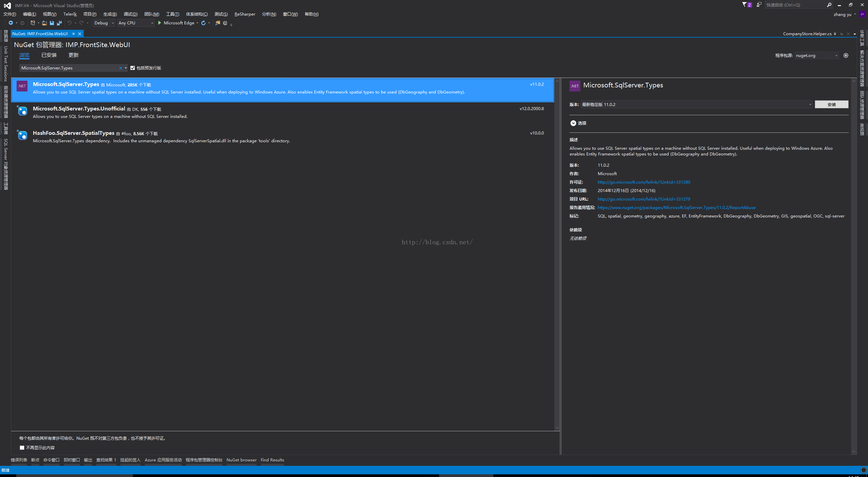Switch to the 浏览 tab
Screen dimensions: 868x477
click(x=24, y=55)
